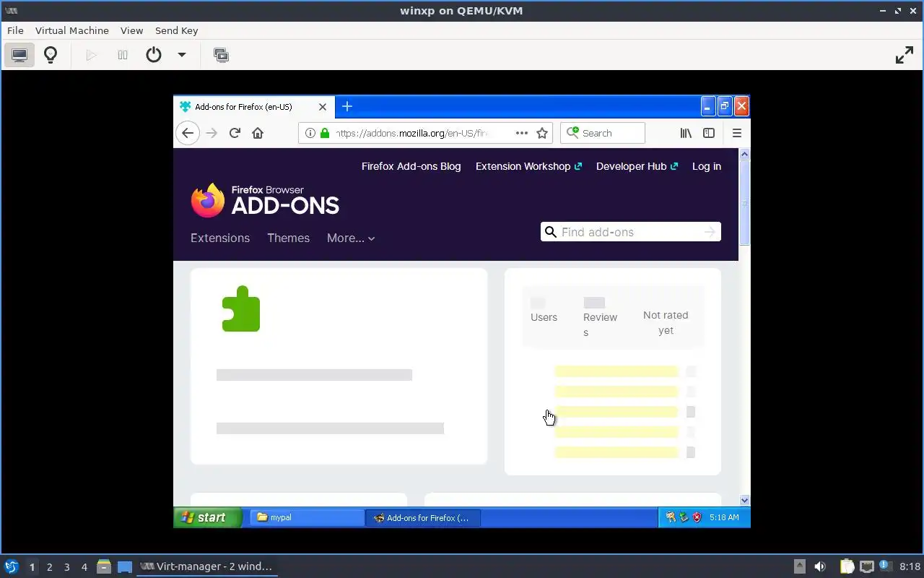Click the Reviews count label
The image size is (924, 578).
600,324
